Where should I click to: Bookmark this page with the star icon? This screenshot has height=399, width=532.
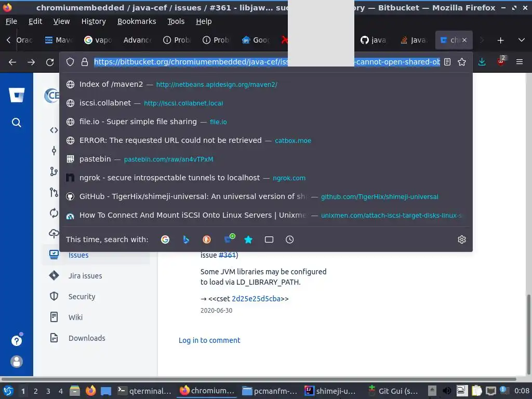coord(462,62)
